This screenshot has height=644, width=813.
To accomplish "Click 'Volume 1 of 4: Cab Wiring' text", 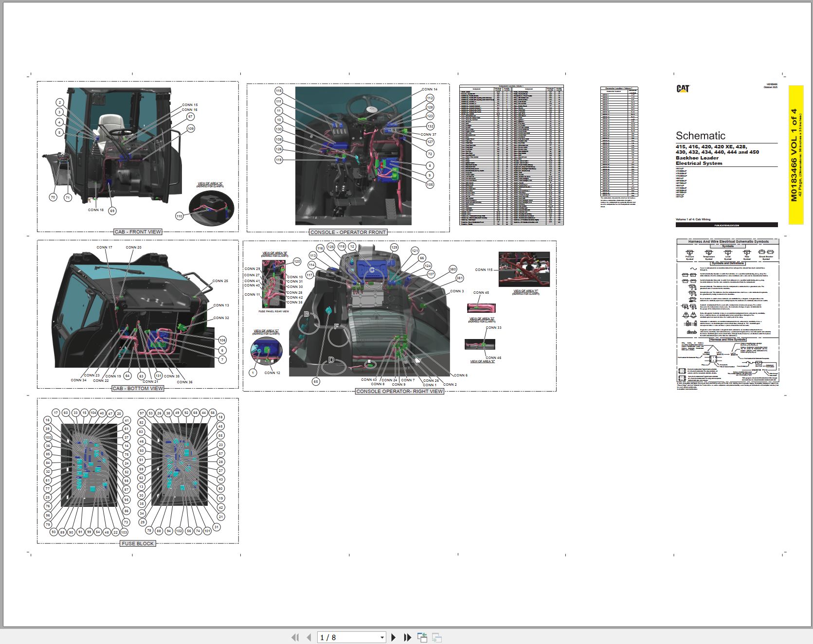I will [693, 219].
